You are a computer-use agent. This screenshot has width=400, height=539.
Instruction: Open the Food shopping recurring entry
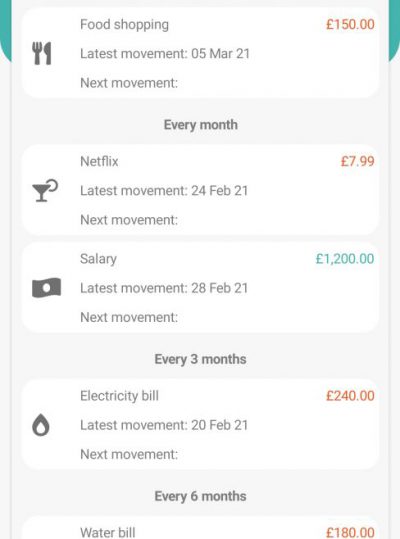[200, 53]
